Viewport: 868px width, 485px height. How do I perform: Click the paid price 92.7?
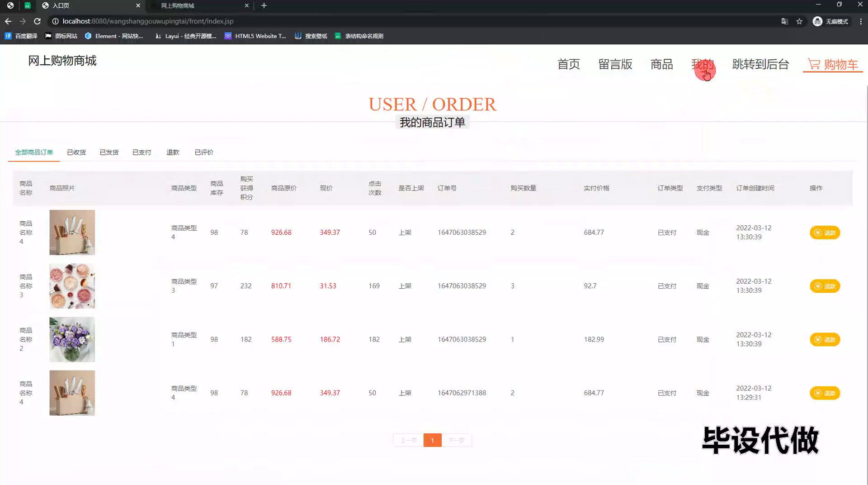click(x=590, y=286)
